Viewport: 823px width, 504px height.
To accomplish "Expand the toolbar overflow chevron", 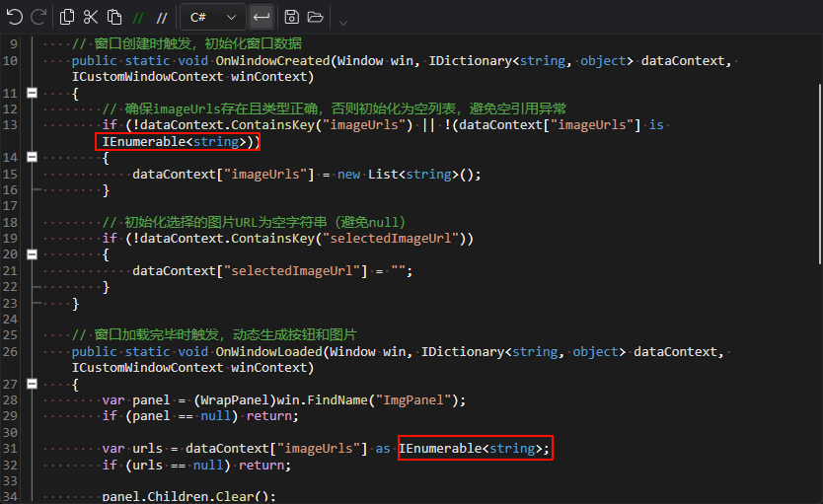I will pyautogui.click(x=343, y=23).
